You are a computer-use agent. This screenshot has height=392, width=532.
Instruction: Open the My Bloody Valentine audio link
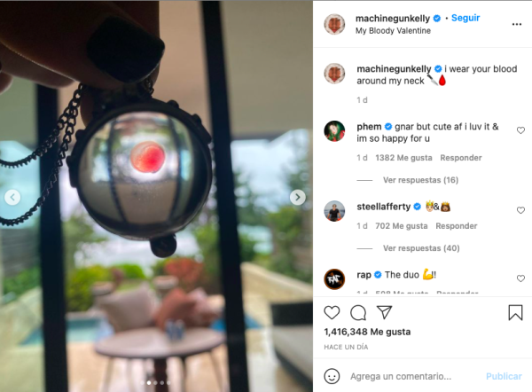(x=393, y=30)
